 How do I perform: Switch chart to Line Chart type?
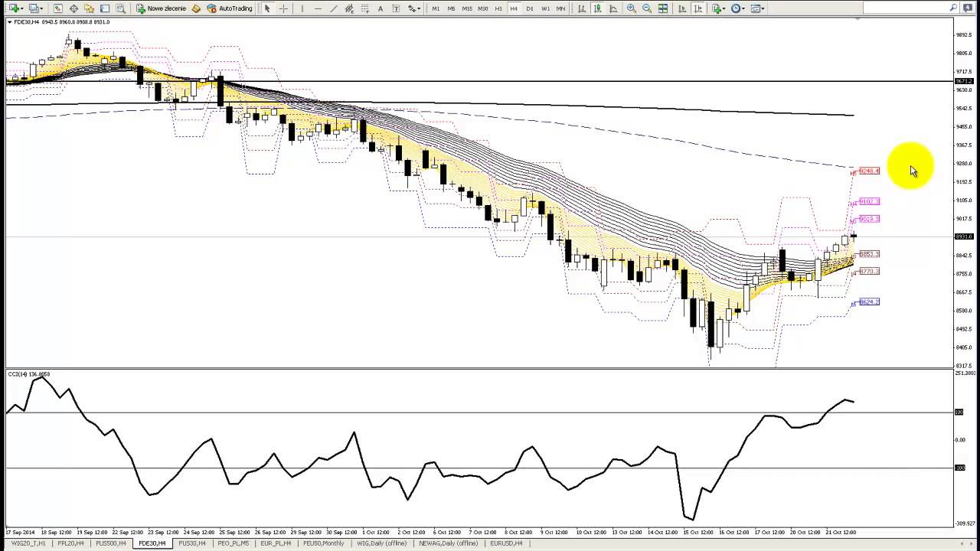coord(613,8)
